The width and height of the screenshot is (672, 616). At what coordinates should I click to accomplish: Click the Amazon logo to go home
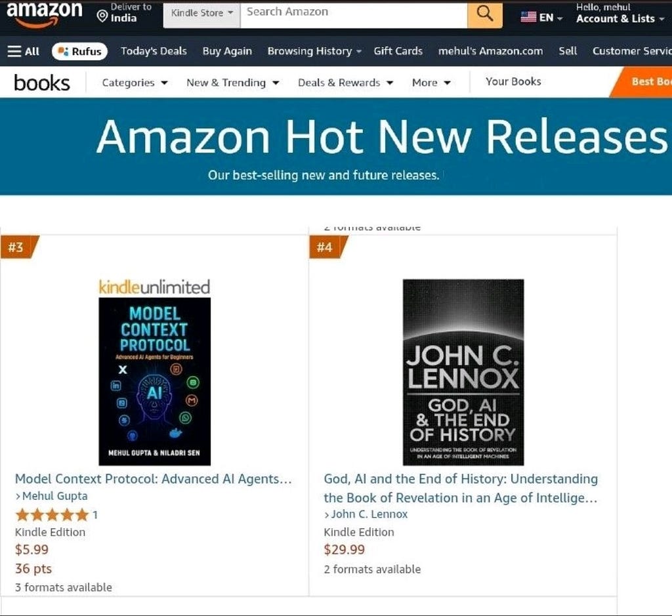[43, 14]
